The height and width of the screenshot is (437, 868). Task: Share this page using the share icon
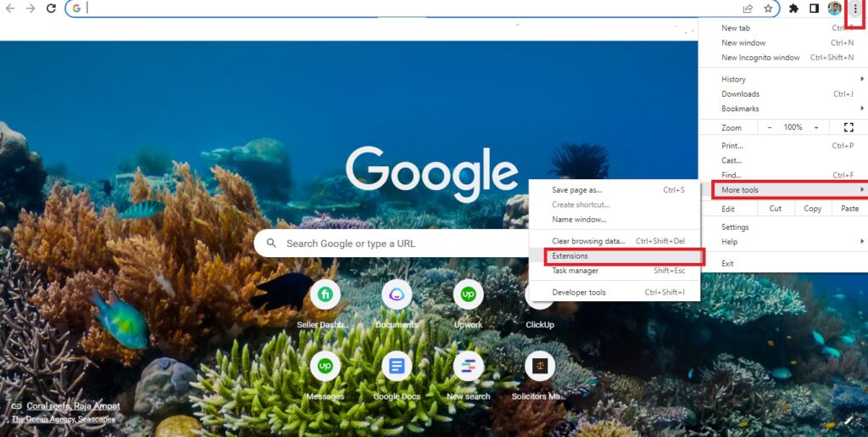(748, 8)
